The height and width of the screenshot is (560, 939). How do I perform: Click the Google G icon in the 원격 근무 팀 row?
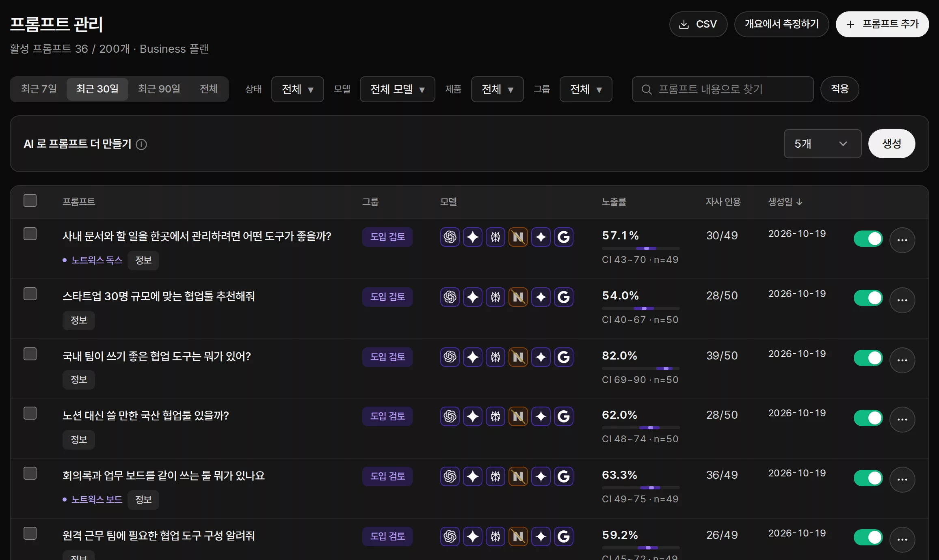563,536
